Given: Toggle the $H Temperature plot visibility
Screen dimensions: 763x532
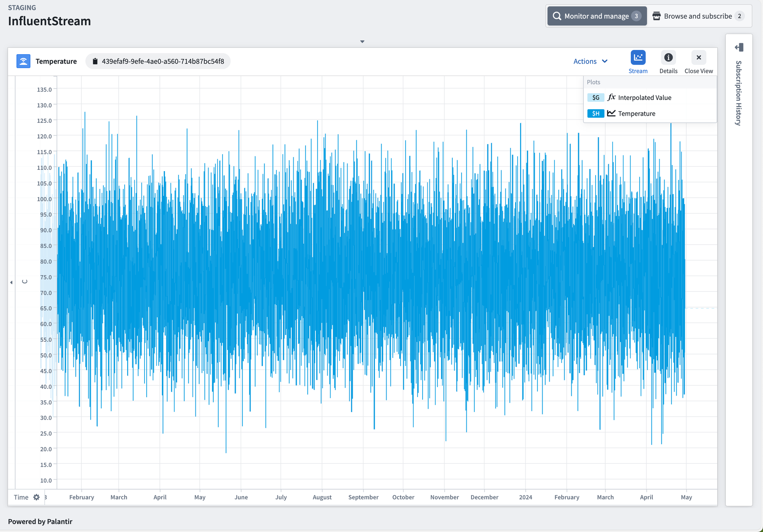Looking at the screenshot, I should click(x=596, y=114).
